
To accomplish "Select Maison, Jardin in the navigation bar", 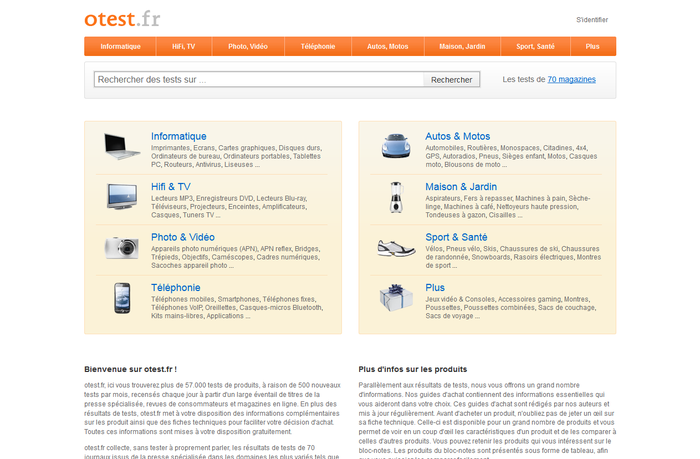I will [462, 46].
